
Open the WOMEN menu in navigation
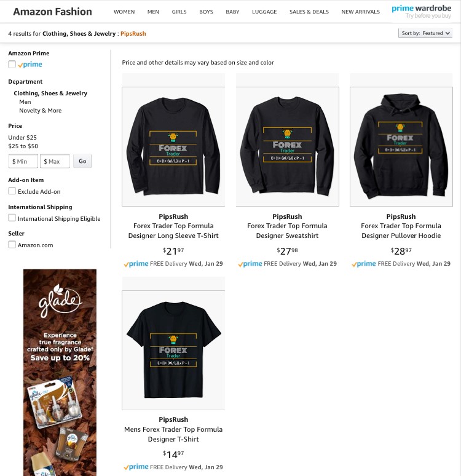click(124, 12)
